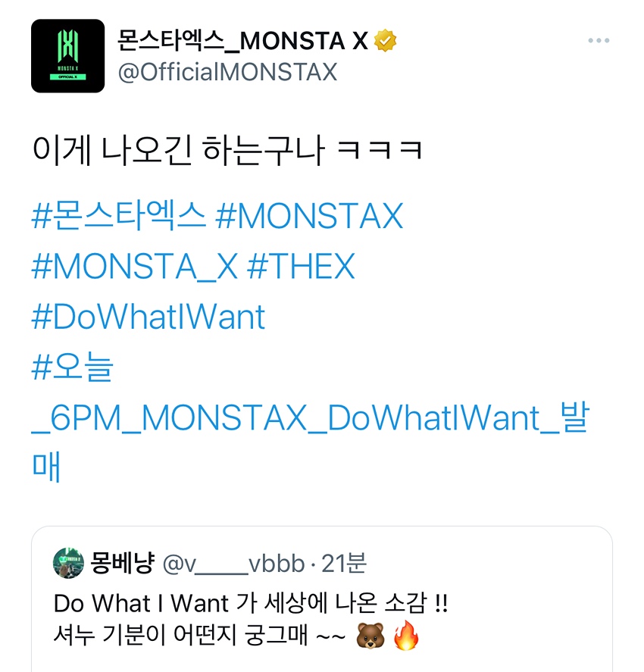The height and width of the screenshot is (672, 644).
Task: Click the bear emoji in quoted tweet
Action: click(370, 636)
